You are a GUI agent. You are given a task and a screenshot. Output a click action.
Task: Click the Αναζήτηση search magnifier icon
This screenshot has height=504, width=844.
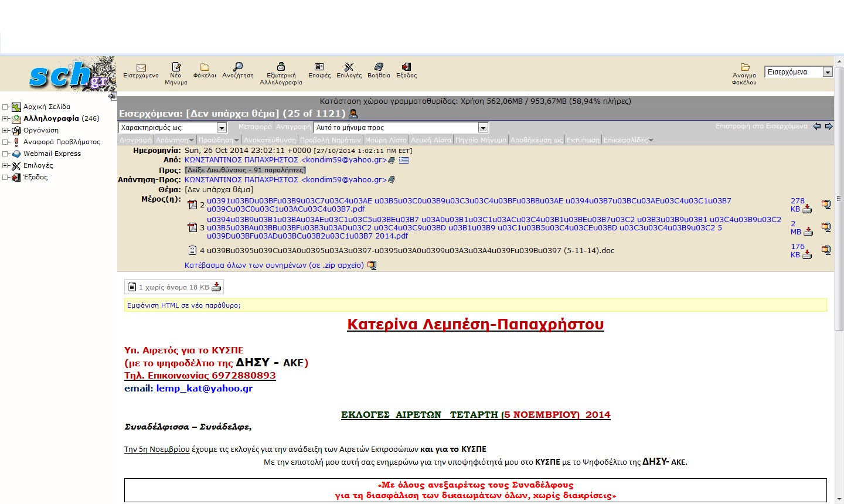(238, 67)
